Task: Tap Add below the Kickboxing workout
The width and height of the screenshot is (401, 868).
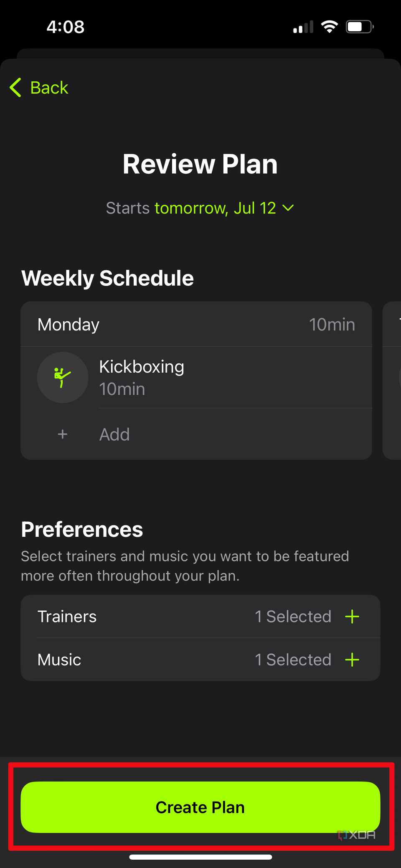Action: (114, 434)
